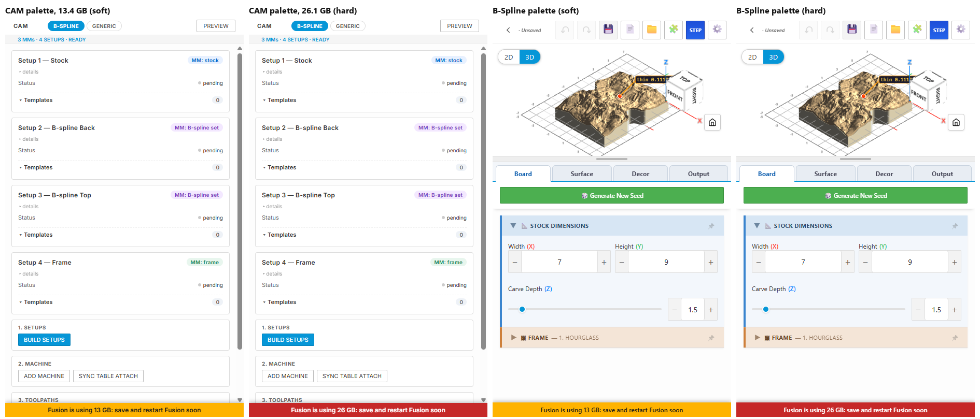980x419 pixels.
Task: Click the blue STEP export button in the soft palette
Action: (x=695, y=30)
